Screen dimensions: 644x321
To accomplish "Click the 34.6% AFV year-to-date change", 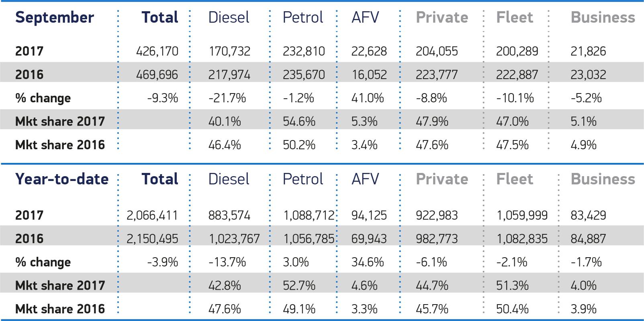I will (368, 262).
